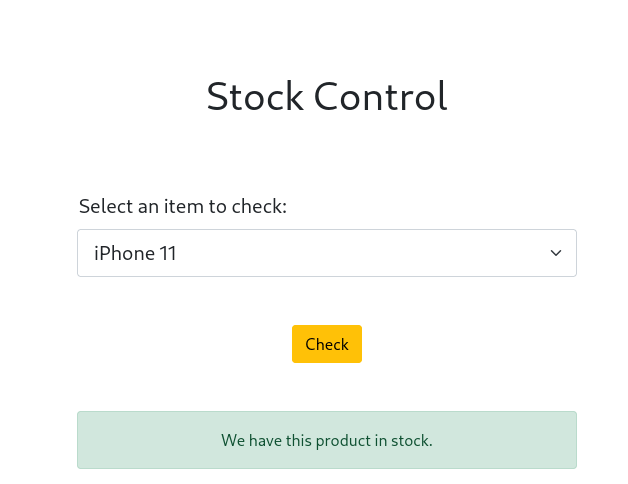Click the dropdown chevron arrow
Image resolution: width=628 pixels, height=484 pixels.
click(x=556, y=253)
